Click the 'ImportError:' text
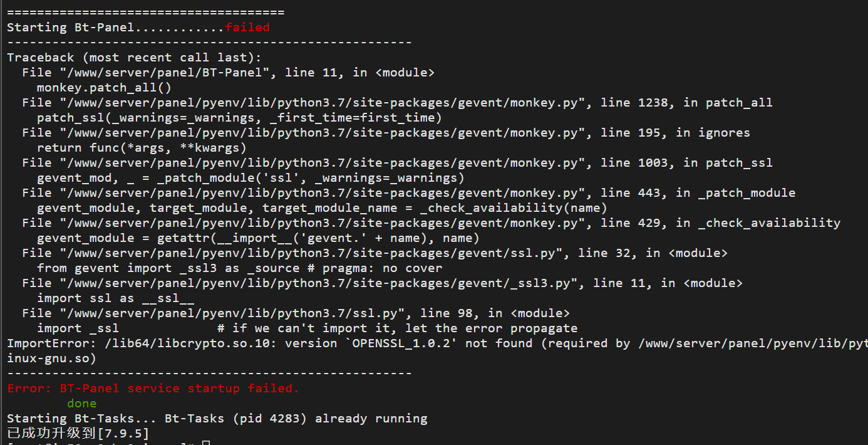Viewport: 868px width, 445px height. (x=51, y=343)
